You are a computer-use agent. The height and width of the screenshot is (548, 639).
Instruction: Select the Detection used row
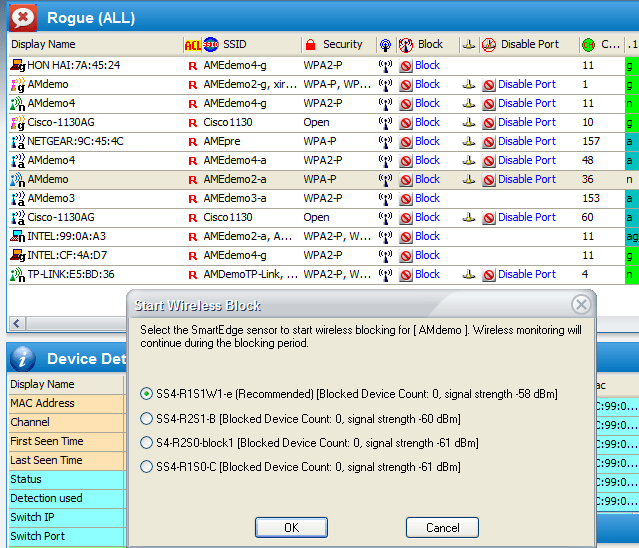[66, 498]
